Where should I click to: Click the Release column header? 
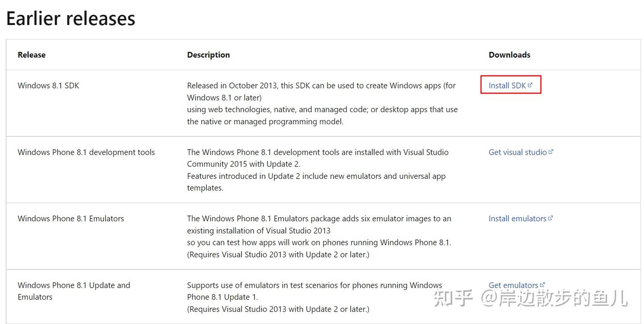32,55
